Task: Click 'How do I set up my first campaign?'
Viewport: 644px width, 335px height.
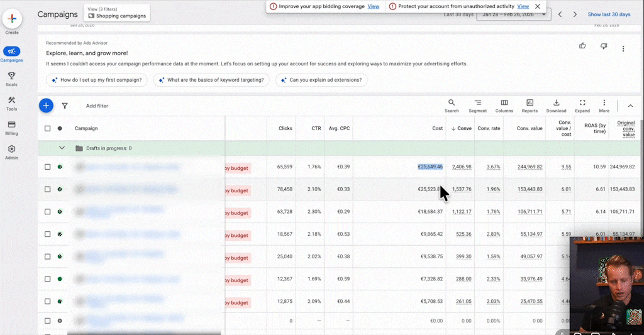Action: click(x=97, y=80)
